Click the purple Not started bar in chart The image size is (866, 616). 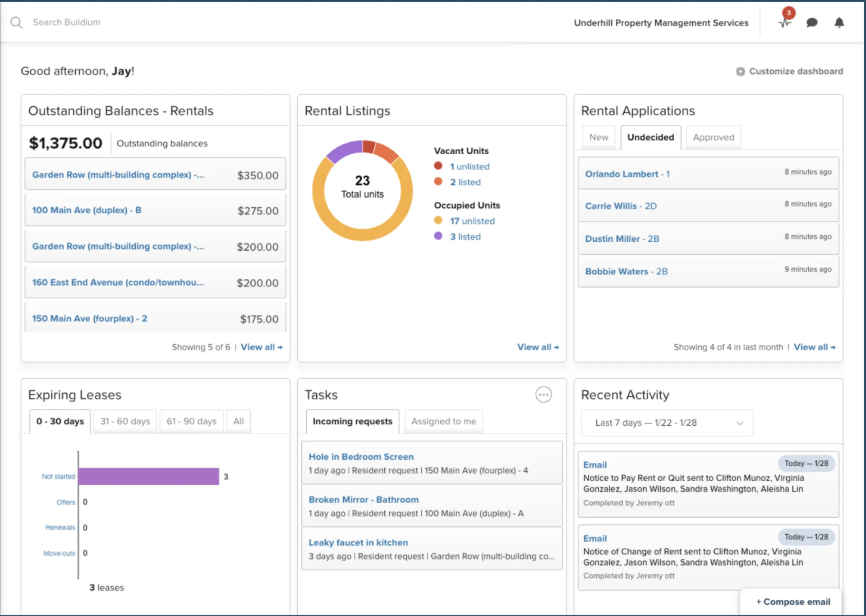coord(149,476)
